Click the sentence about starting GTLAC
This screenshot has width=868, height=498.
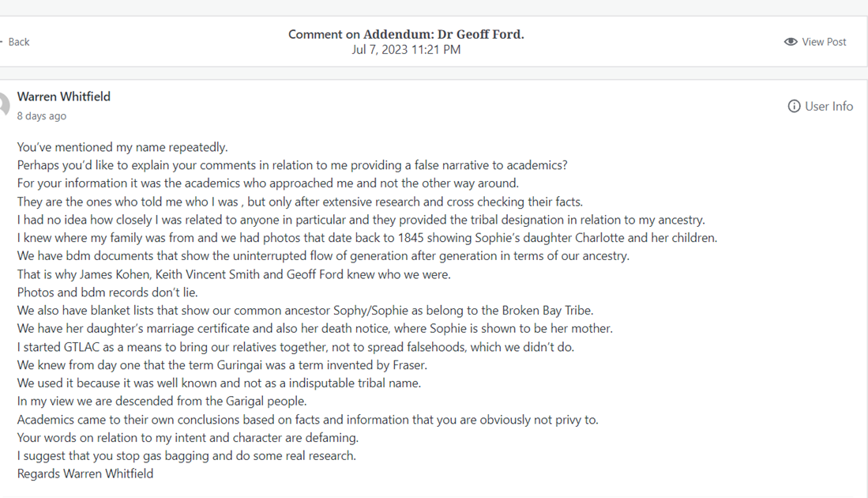[x=295, y=347]
